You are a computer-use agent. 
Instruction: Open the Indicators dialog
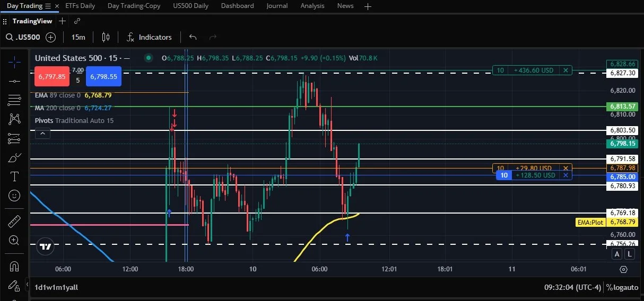pyautogui.click(x=149, y=37)
